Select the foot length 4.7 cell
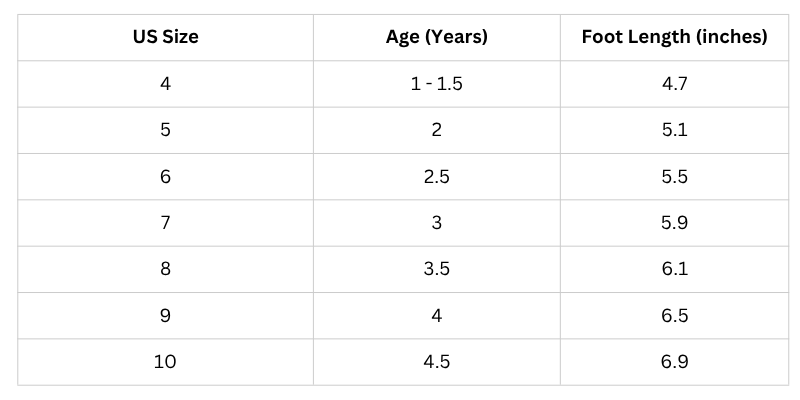The image size is (800, 400). [x=674, y=84]
